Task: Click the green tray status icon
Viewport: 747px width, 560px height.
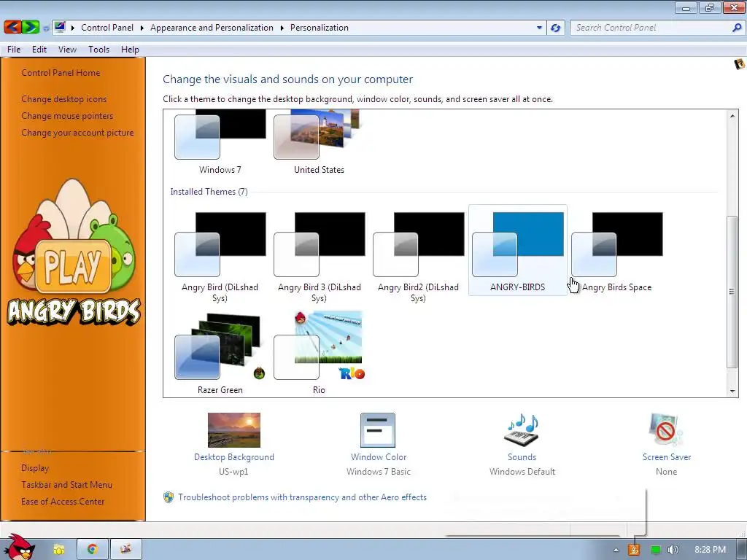Action: point(656,550)
